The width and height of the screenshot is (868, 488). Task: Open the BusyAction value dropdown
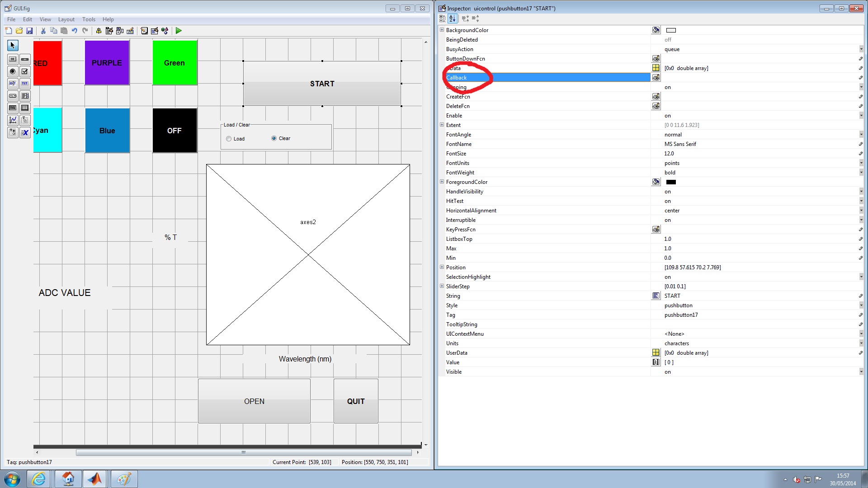pyautogui.click(x=861, y=49)
